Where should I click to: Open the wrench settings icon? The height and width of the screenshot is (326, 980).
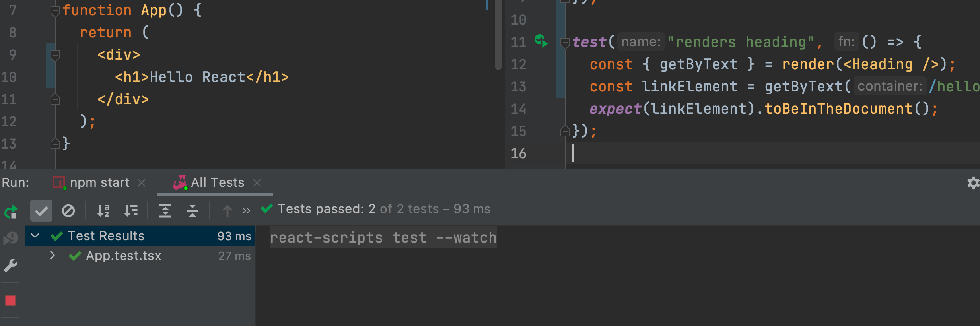tap(10, 266)
